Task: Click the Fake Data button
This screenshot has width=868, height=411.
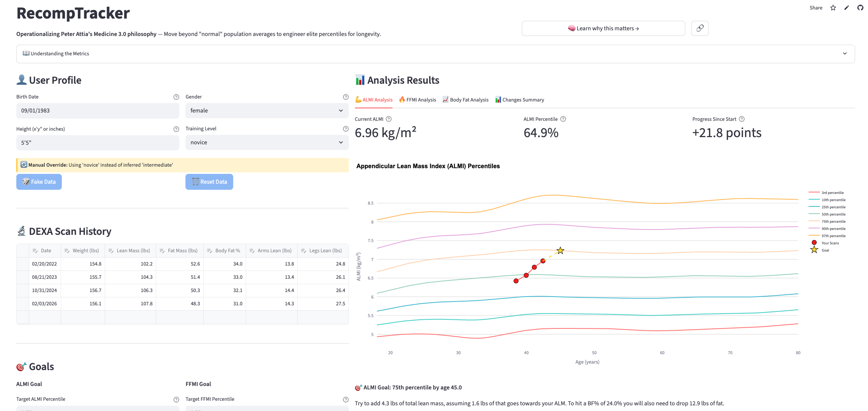Action: 39,182
